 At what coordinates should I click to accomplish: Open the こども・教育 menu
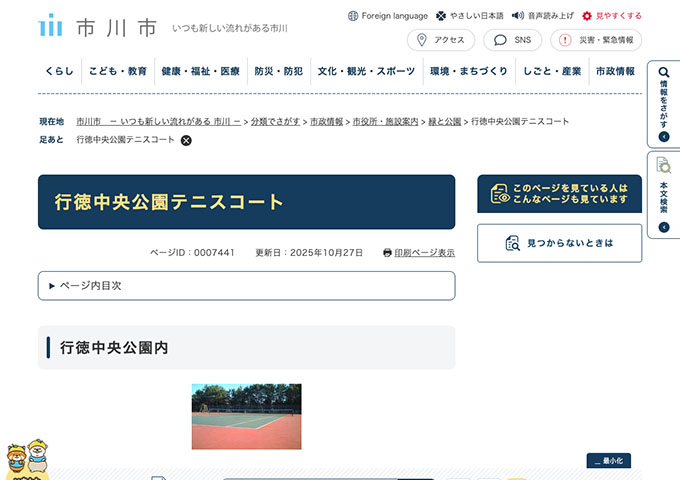(118, 71)
